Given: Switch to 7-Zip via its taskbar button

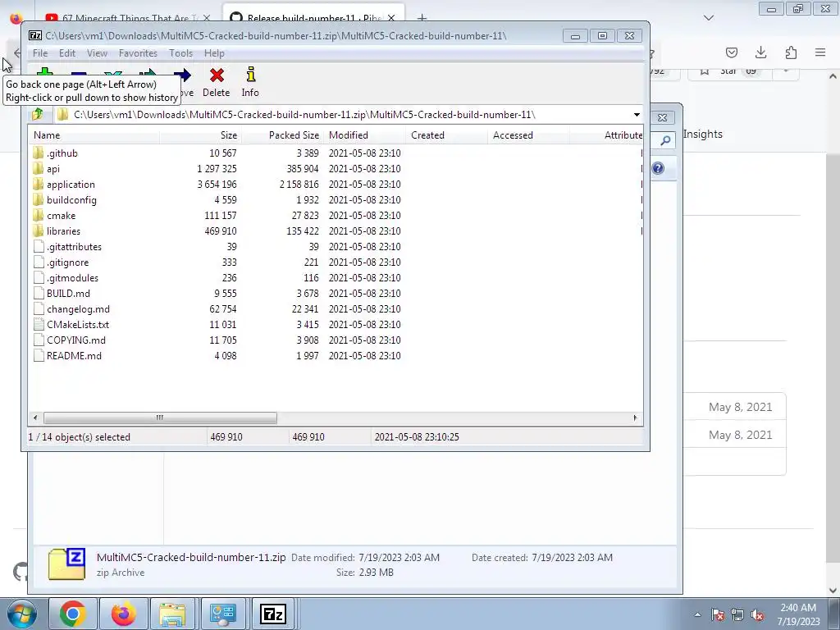Looking at the screenshot, I should 272,614.
